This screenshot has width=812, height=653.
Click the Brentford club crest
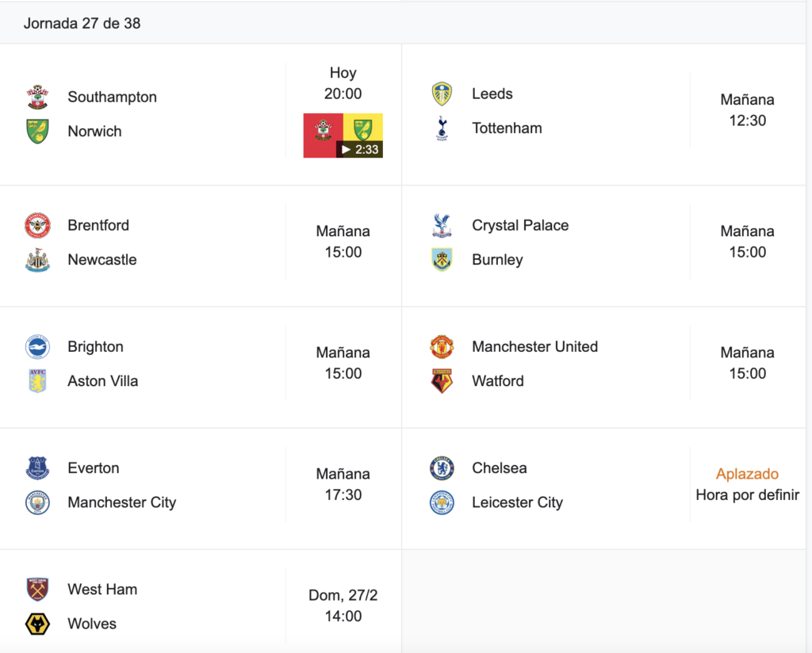pyautogui.click(x=38, y=225)
